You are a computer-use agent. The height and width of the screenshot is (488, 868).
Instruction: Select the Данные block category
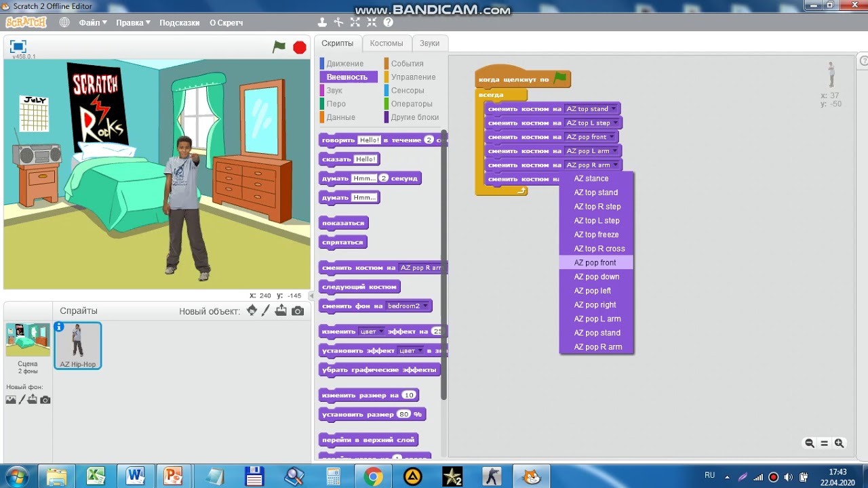[x=340, y=118]
